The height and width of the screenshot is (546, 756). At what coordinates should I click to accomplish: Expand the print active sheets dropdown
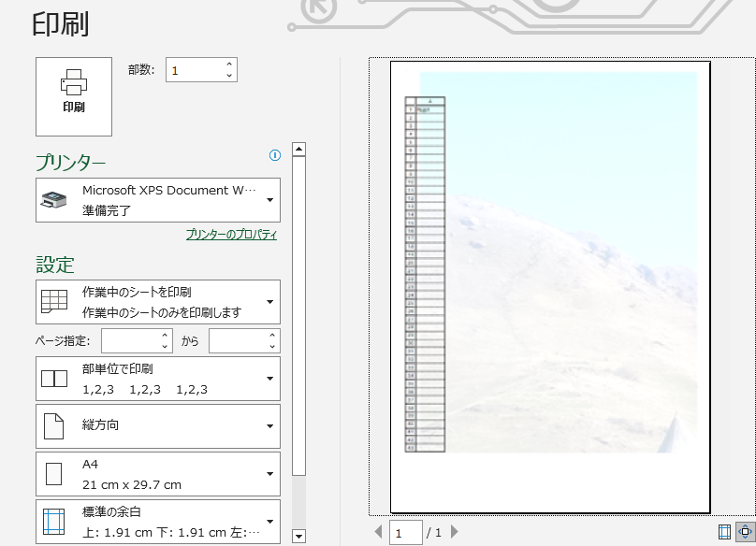(x=157, y=302)
